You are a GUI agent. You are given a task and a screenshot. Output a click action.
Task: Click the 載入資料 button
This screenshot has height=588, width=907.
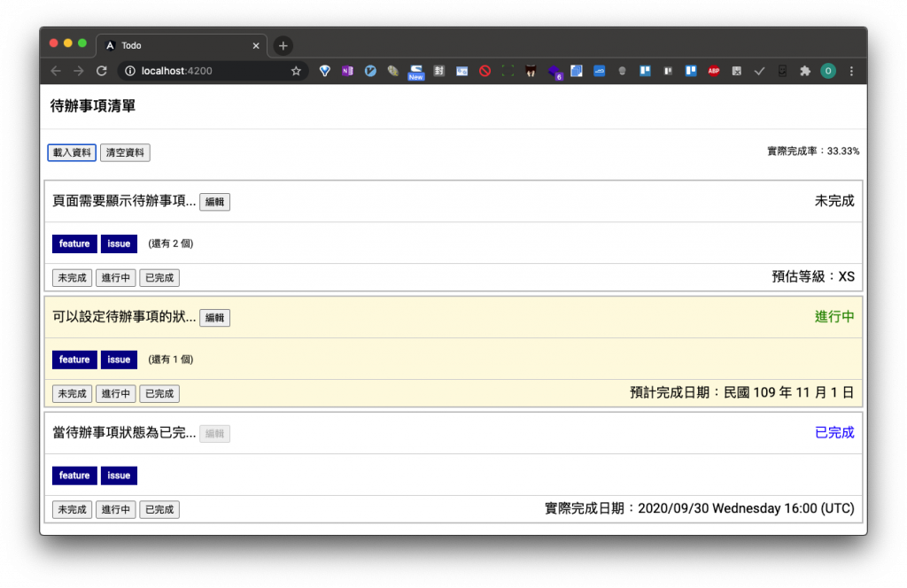72,152
